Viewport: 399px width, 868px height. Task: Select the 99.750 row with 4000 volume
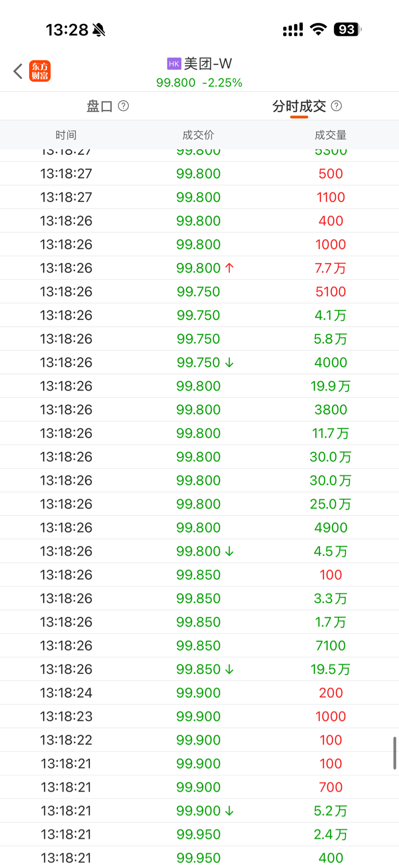199,362
